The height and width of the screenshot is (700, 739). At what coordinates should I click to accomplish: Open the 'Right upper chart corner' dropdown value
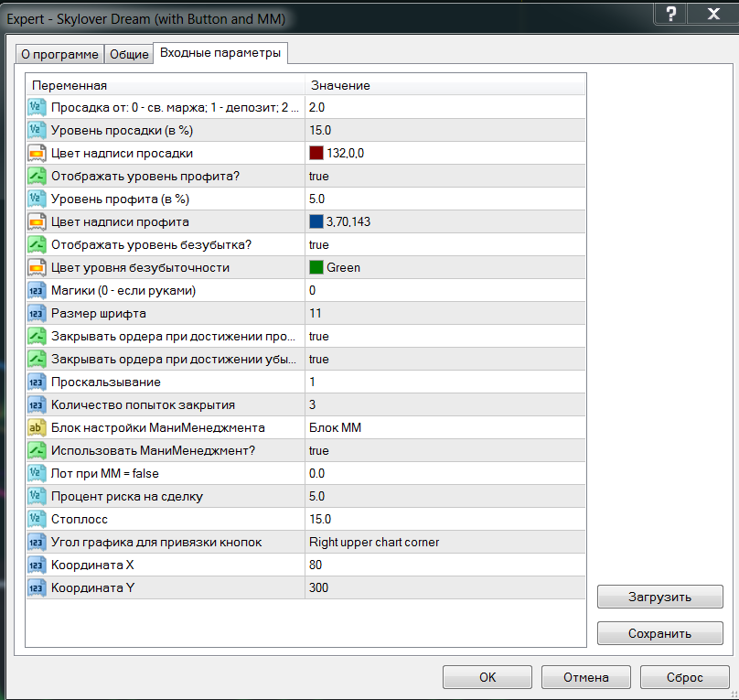click(x=444, y=542)
